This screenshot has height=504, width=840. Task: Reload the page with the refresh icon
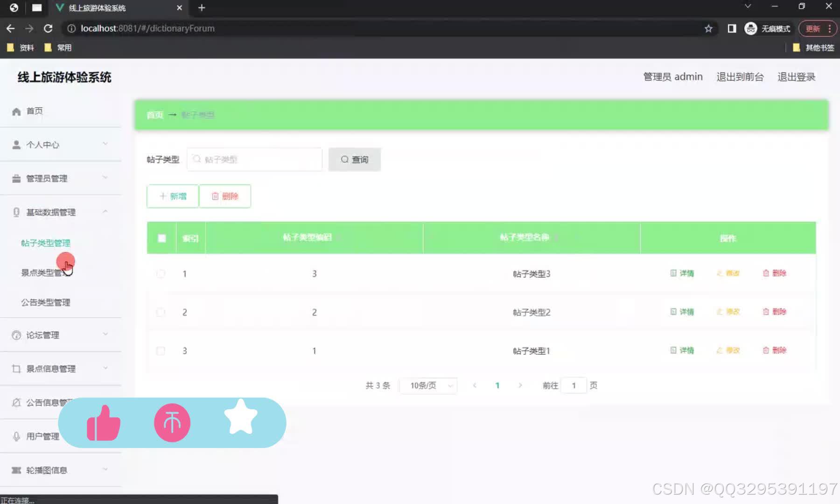(48, 28)
